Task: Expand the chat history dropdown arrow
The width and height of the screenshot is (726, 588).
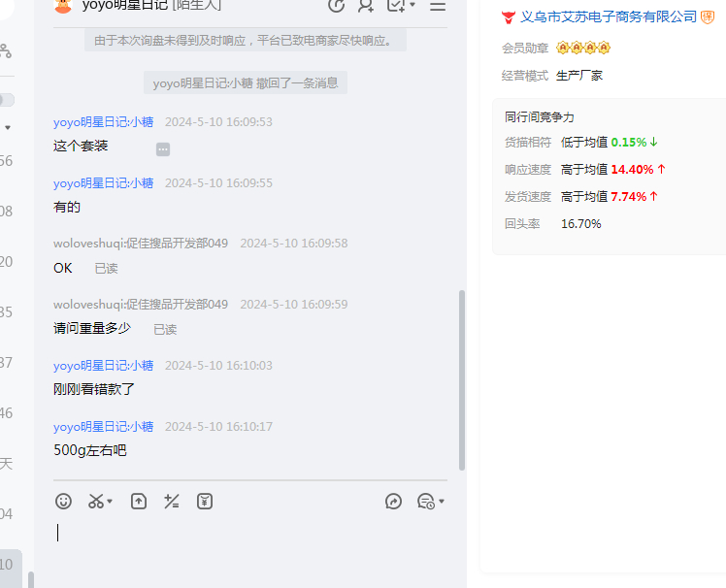Action: point(442,503)
